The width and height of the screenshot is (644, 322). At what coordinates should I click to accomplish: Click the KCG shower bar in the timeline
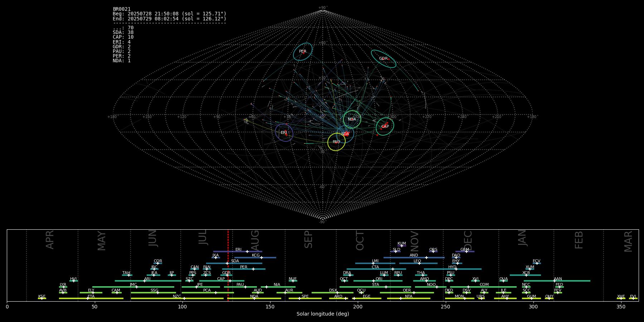tap(255, 258)
